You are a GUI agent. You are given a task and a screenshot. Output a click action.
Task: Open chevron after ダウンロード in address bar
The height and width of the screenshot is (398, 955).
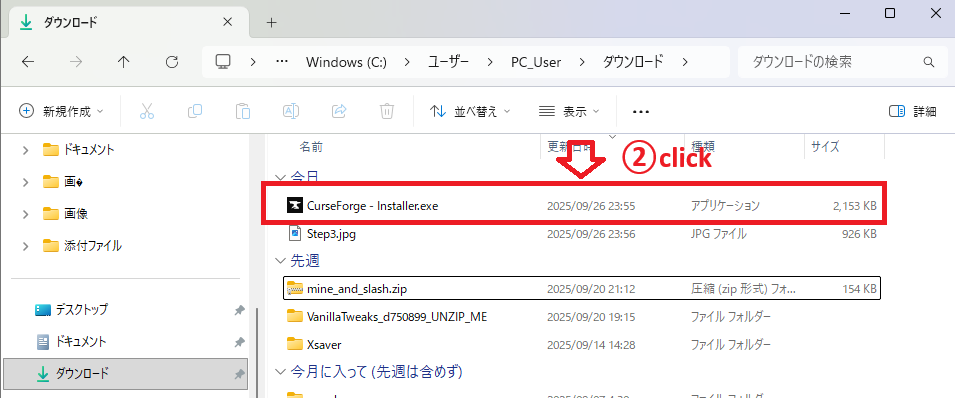685,62
